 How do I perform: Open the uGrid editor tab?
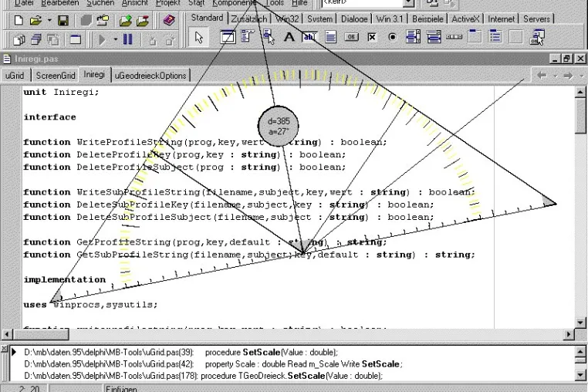[x=15, y=76]
